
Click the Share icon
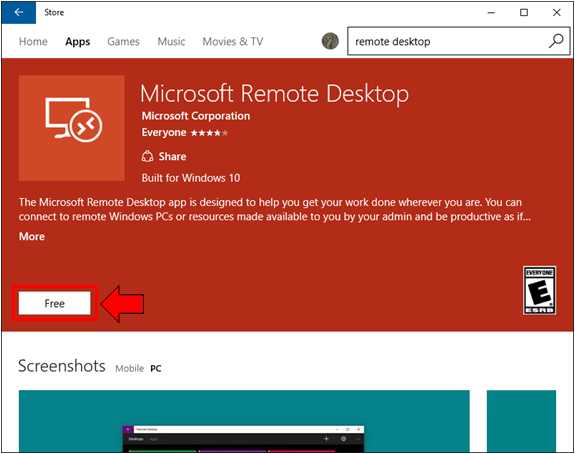point(147,156)
